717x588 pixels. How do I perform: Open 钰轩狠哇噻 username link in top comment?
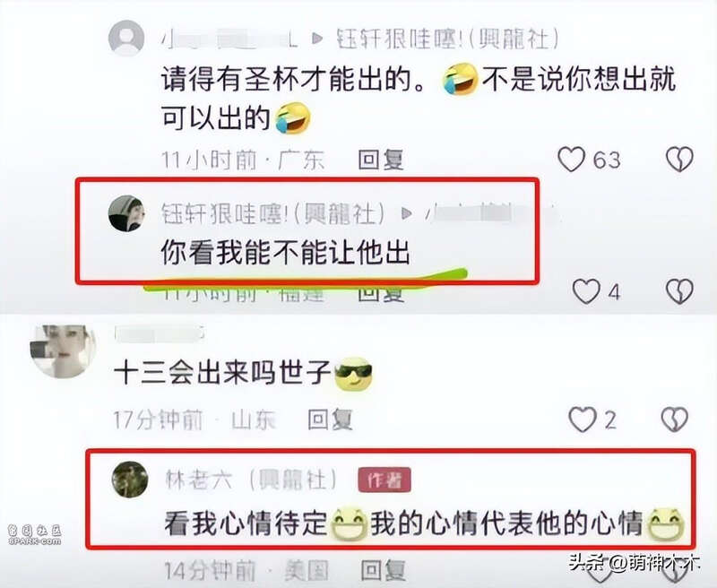pyautogui.click(x=447, y=39)
